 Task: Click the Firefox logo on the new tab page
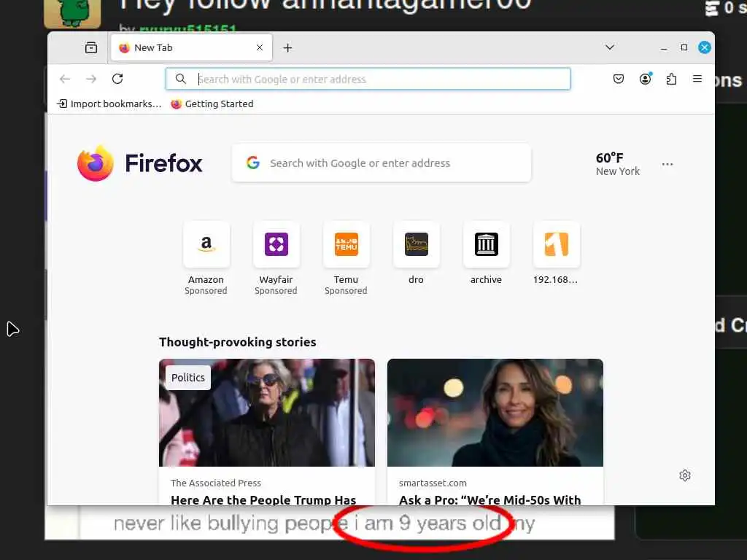coord(139,163)
